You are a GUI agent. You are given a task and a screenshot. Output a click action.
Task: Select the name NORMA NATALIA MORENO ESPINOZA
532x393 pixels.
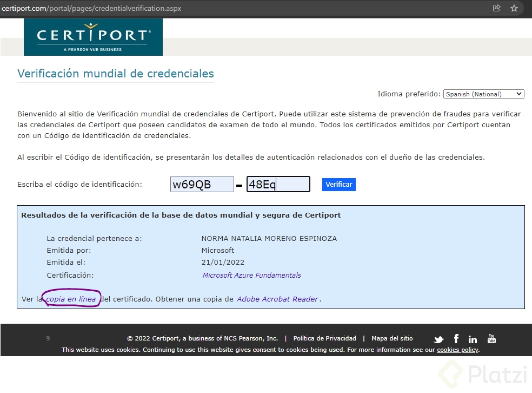[269, 238]
